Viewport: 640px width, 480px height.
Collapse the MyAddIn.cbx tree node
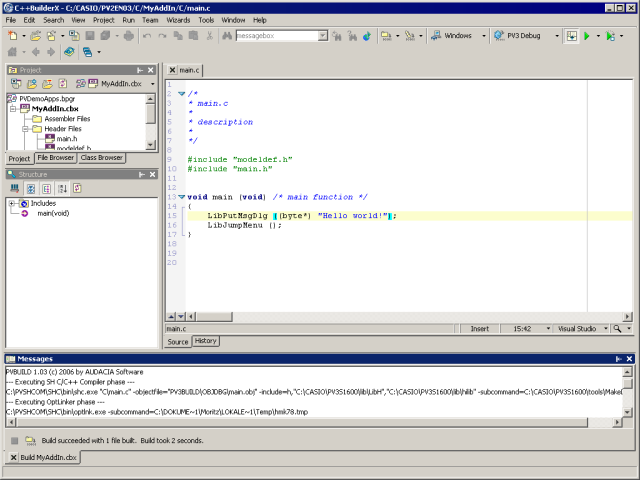(x=13, y=109)
